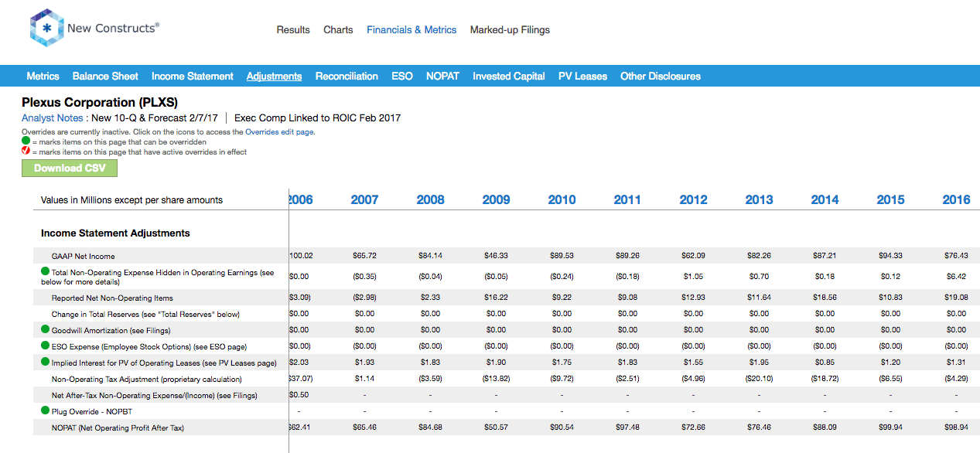This screenshot has width=980, height=453.
Task: Click the NOPAT row label
Action: 118,427
